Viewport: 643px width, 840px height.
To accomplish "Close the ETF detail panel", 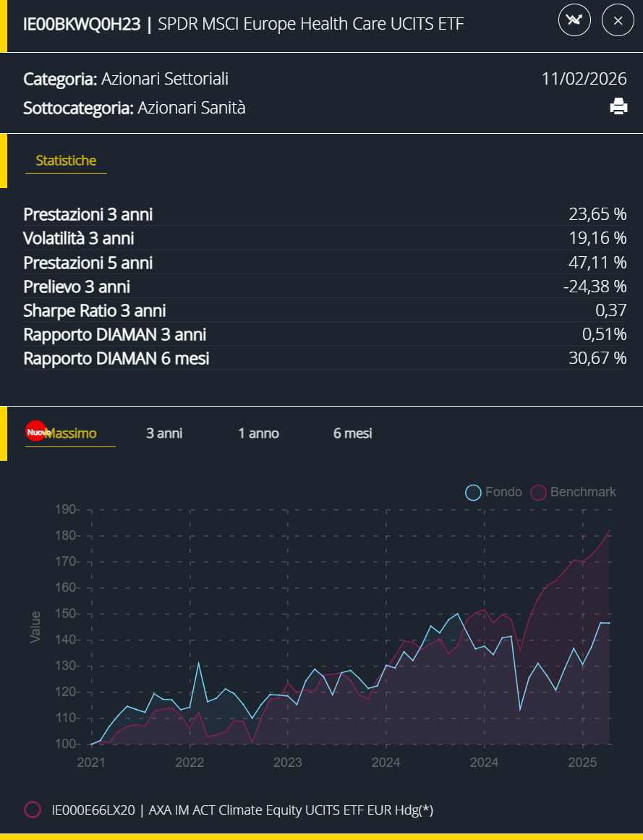I will click(x=618, y=20).
